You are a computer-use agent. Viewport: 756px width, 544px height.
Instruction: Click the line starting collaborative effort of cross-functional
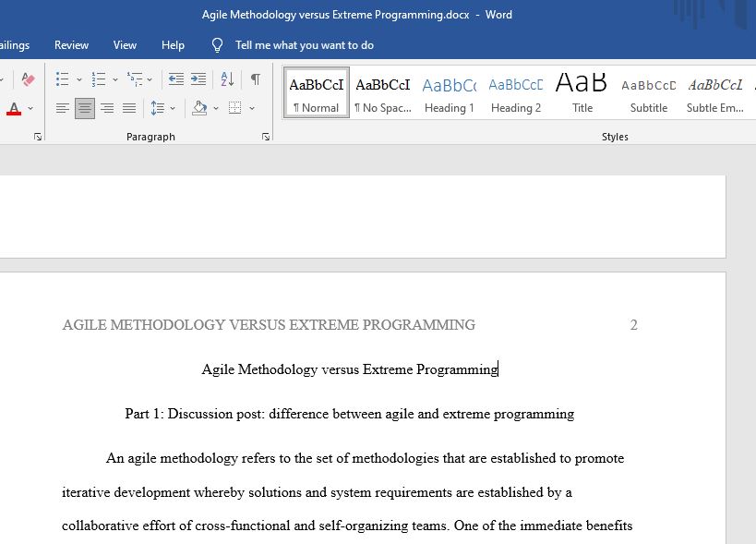click(x=347, y=526)
